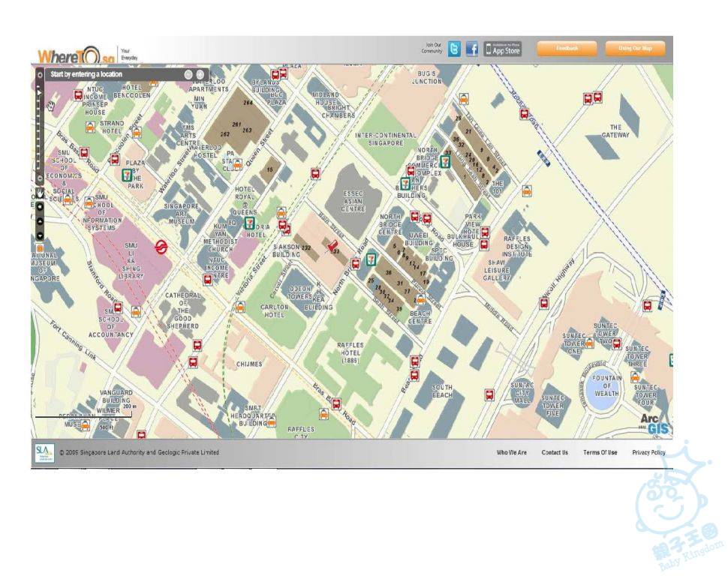Open the Facebook community page
Screen dimensions: 728x576
coord(472,49)
